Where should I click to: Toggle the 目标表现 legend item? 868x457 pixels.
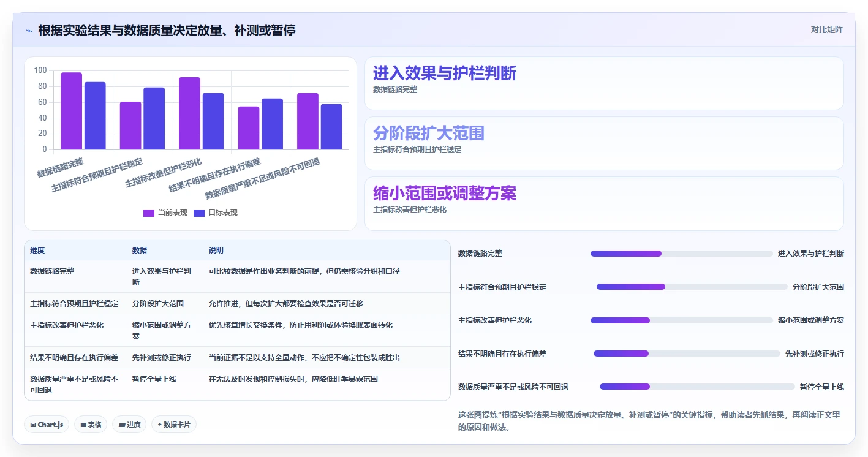pos(216,213)
